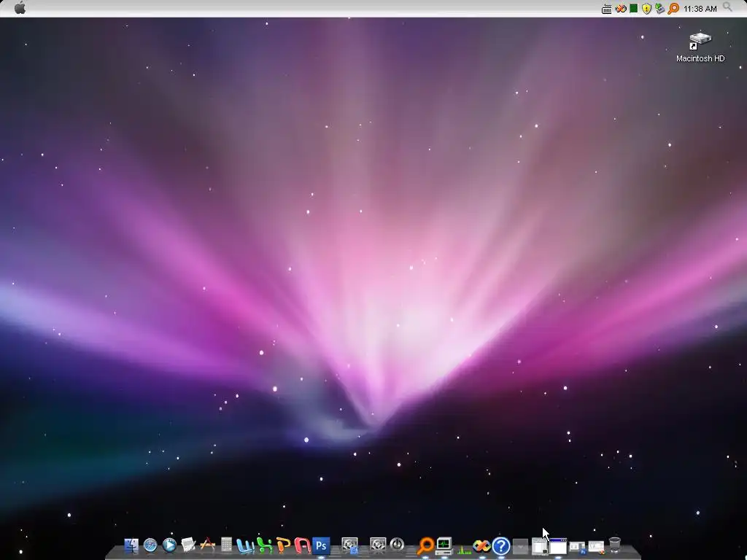Open the blue Help question mark icon
Screen dimensions: 747x560
501,545
